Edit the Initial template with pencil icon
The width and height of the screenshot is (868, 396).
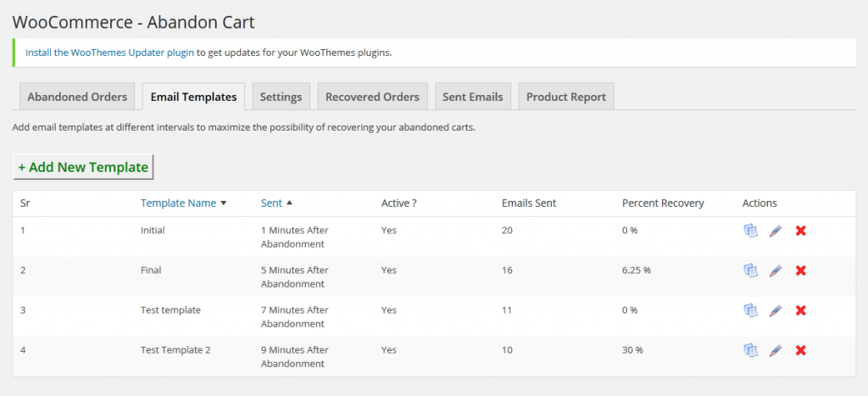click(776, 231)
